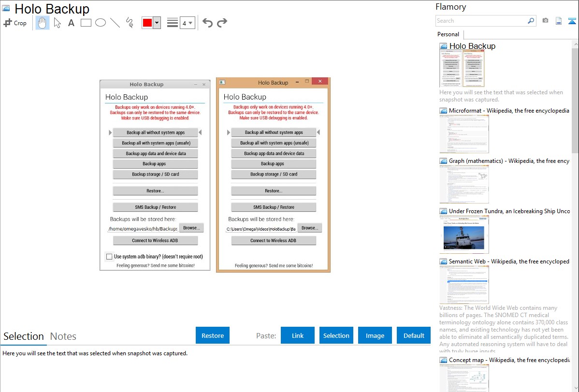Choose the freehand scribble tool
Viewport: 579px width, 392px height.
[x=130, y=23]
